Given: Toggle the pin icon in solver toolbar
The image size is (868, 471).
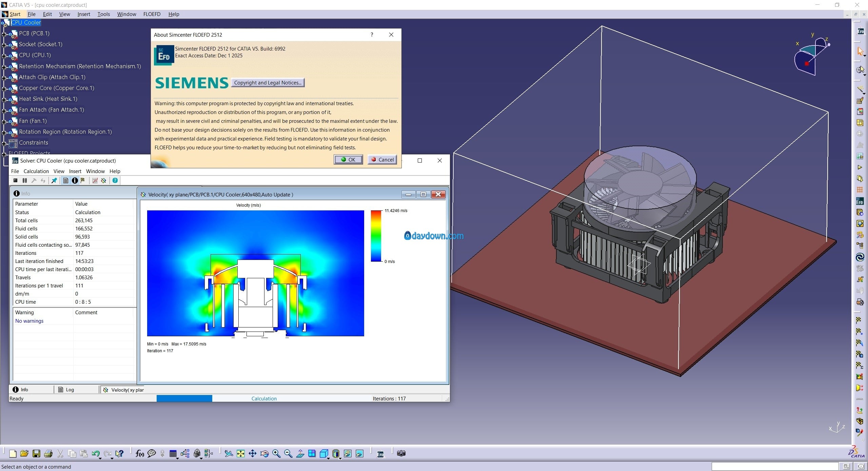Looking at the screenshot, I should click(54, 181).
